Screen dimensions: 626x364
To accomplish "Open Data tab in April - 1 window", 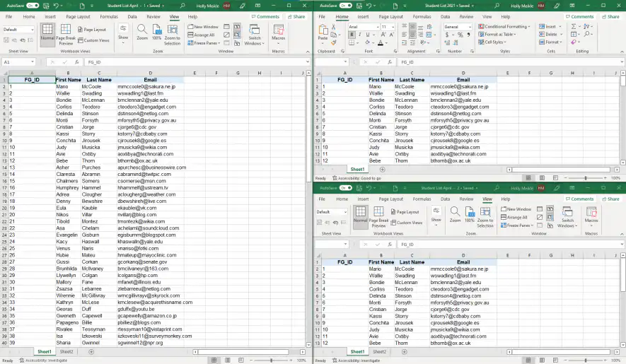I will 132,17.
